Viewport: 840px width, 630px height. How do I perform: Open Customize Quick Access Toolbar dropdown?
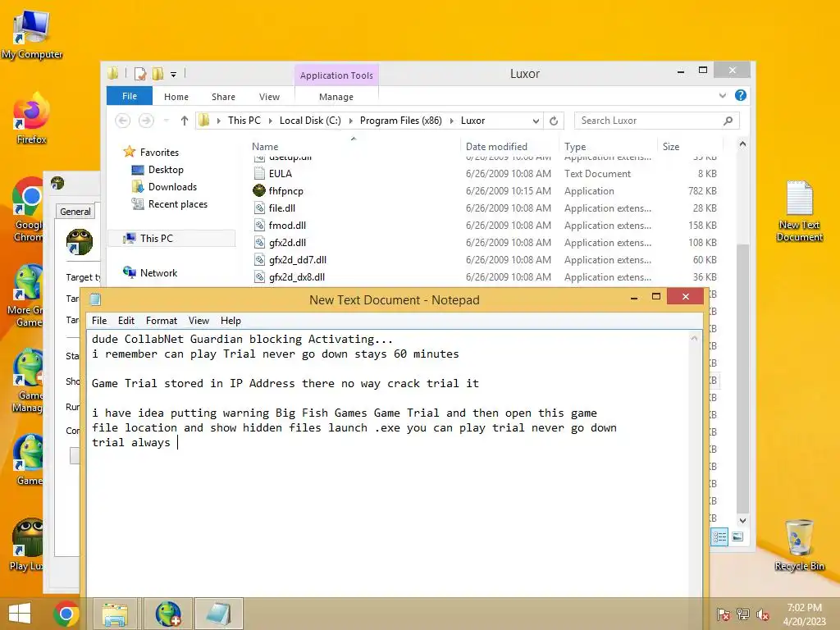pos(174,75)
